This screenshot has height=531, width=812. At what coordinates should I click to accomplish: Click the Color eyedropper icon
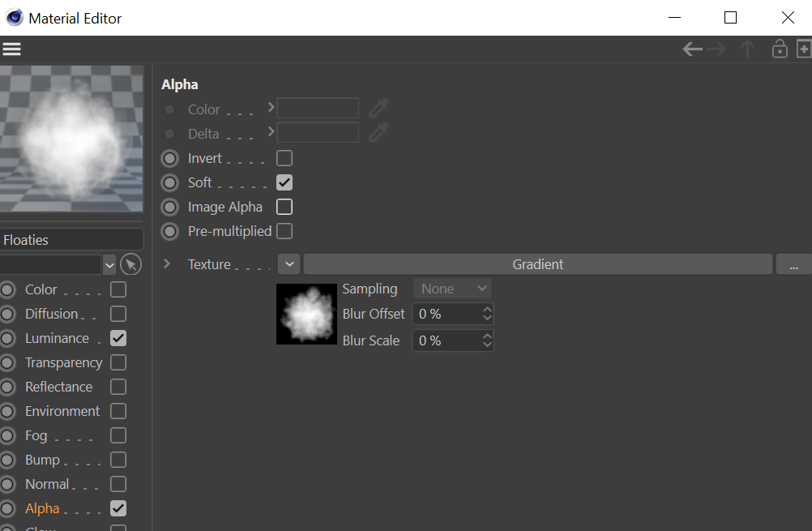click(378, 109)
